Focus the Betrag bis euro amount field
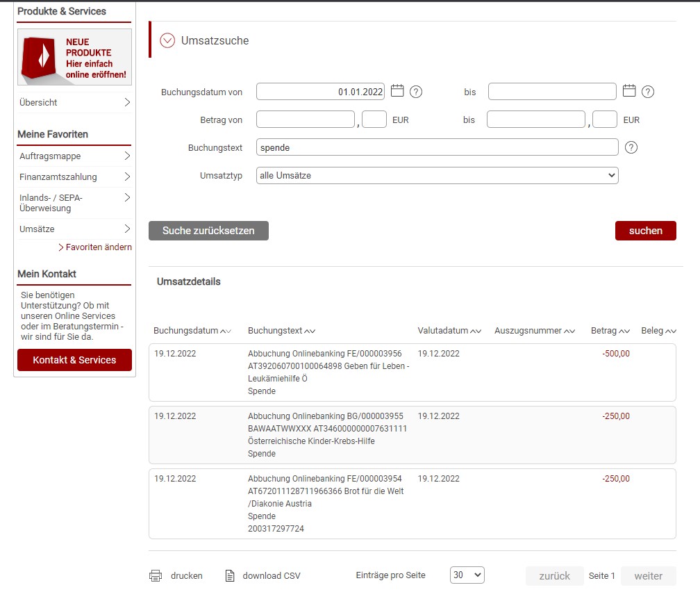Screen dimensions: 700x599 coord(535,120)
